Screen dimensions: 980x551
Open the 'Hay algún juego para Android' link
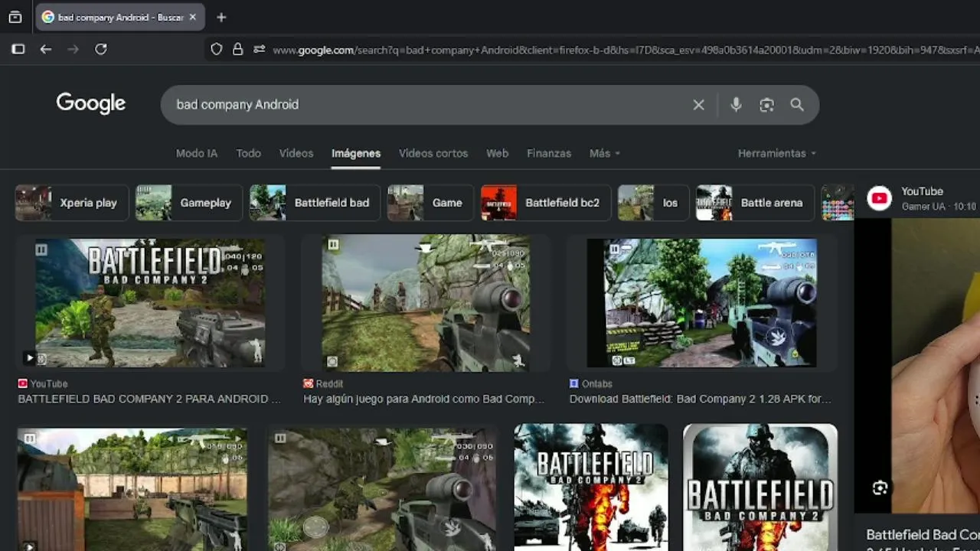(424, 399)
